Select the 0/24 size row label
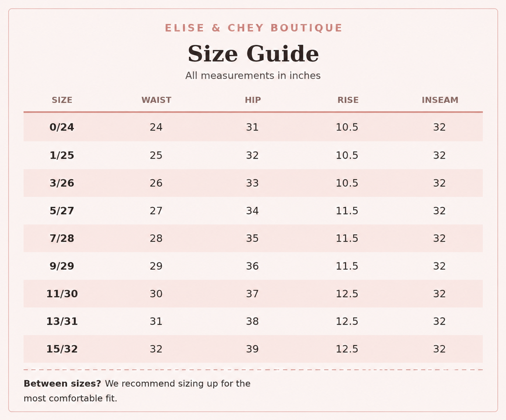 pyautogui.click(x=62, y=127)
